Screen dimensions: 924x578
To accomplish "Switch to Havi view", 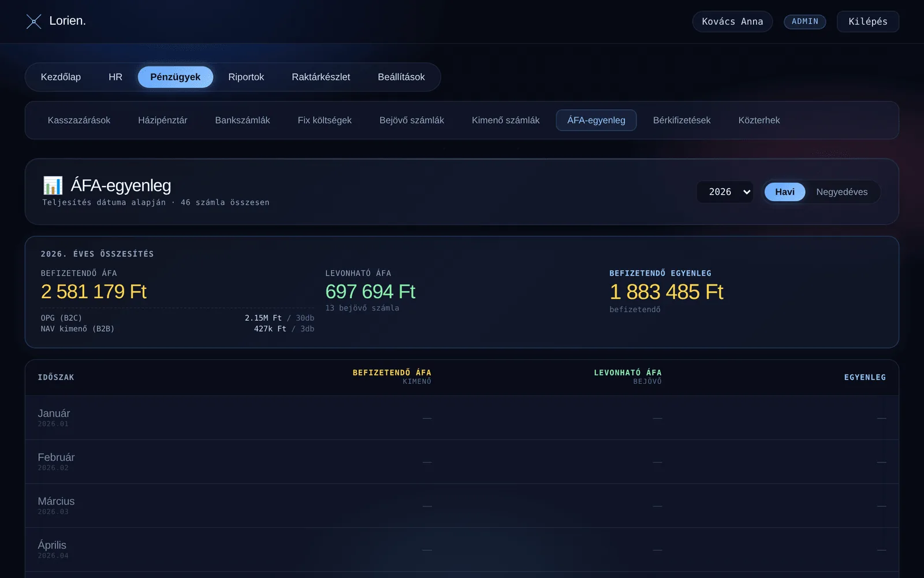I will [x=784, y=192].
